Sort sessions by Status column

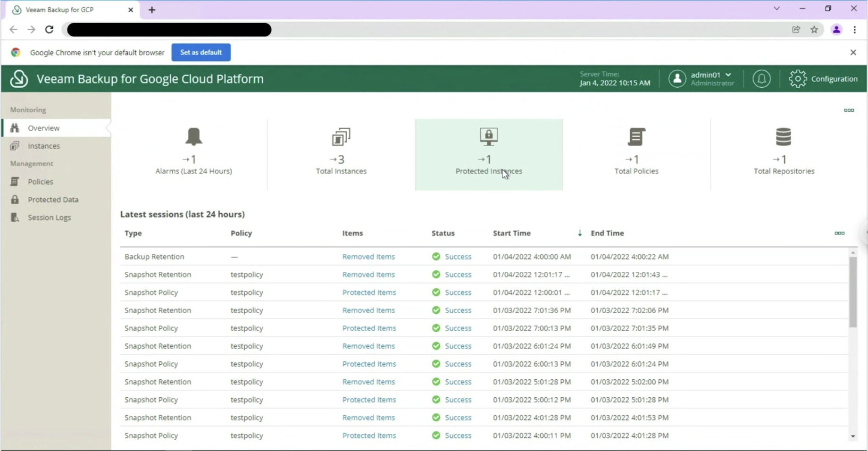coord(443,233)
